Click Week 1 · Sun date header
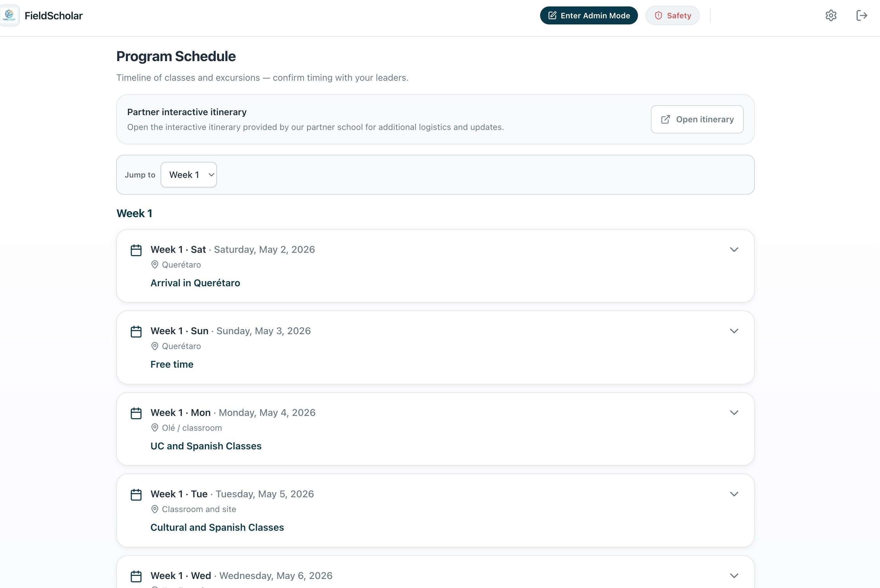The image size is (880, 588). pyautogui.click(x=231, y=331)
